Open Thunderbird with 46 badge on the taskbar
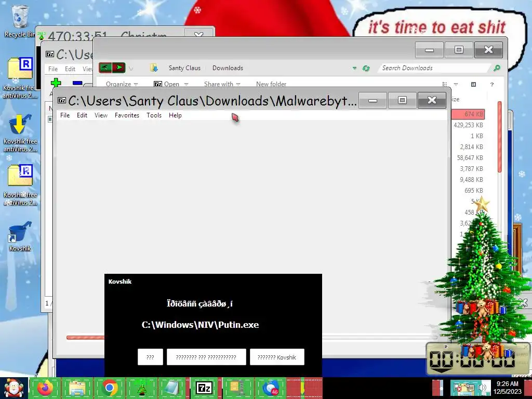 [x=270, y=388]
